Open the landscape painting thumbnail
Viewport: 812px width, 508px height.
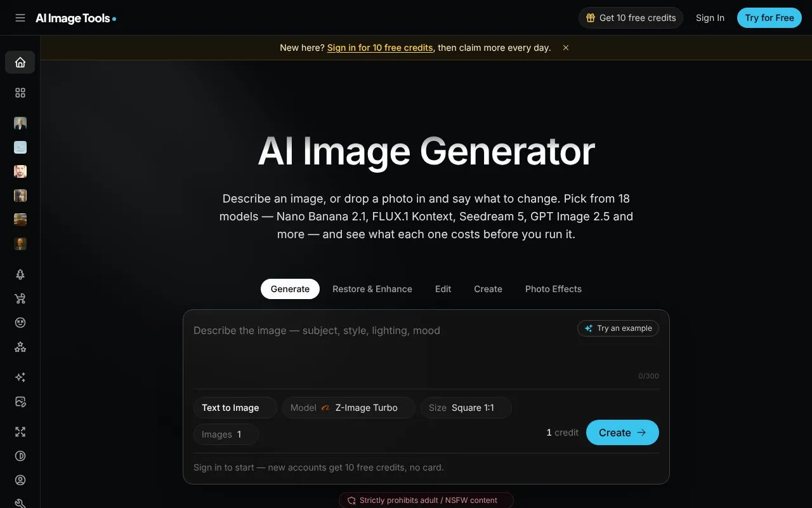pos(20,220)
